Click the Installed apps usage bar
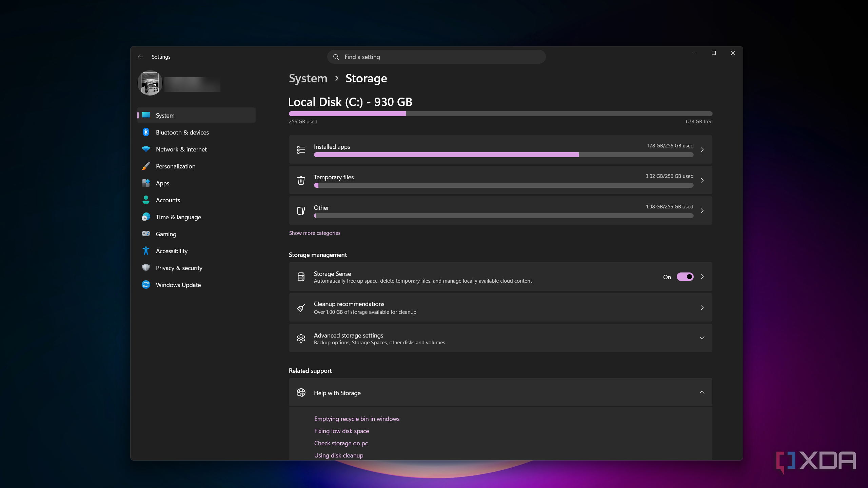This screenshot has height=488, width=868. pyautogui.click(x=504, y=155)
